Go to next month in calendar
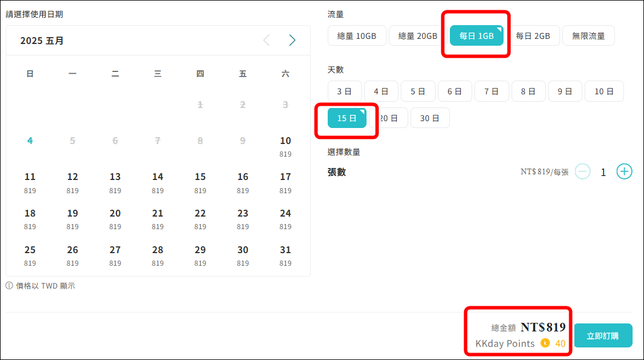This screenshot has height=360, width=644. pos(292,40)
